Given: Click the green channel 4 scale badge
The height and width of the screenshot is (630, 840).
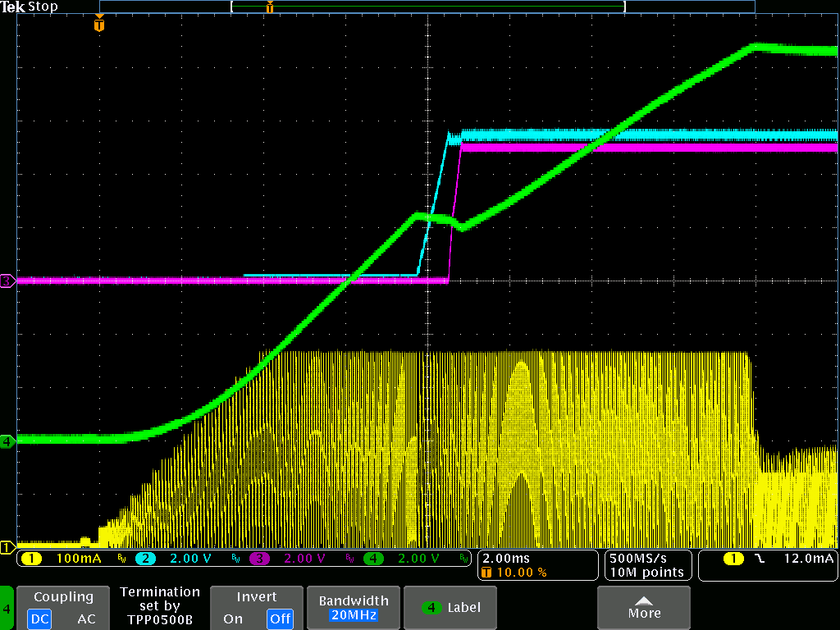Looking at the screenshot, I should (x=374, y=559).
